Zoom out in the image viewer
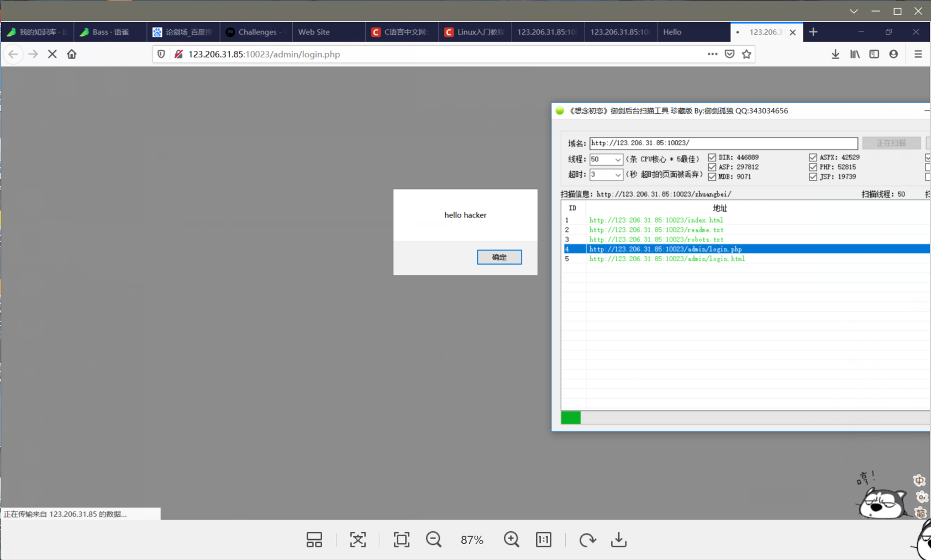The width and height of the screenshot is (931, 560). pos(434,540)
